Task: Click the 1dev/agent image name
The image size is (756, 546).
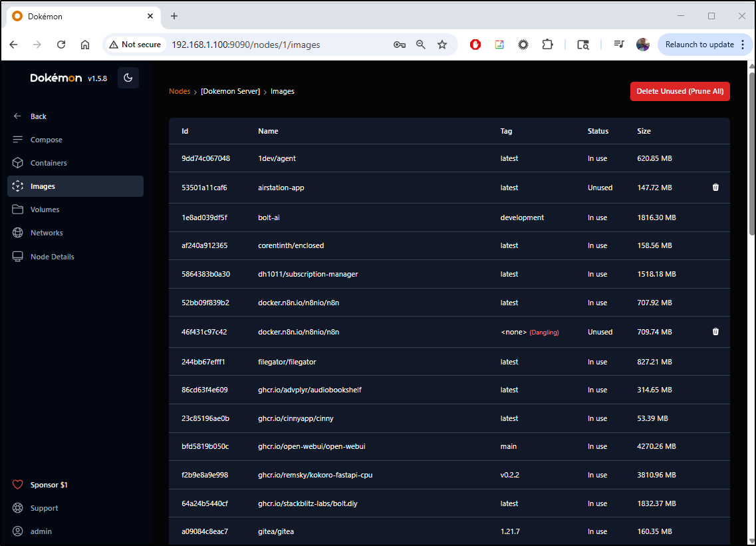Action: (277, 158)
